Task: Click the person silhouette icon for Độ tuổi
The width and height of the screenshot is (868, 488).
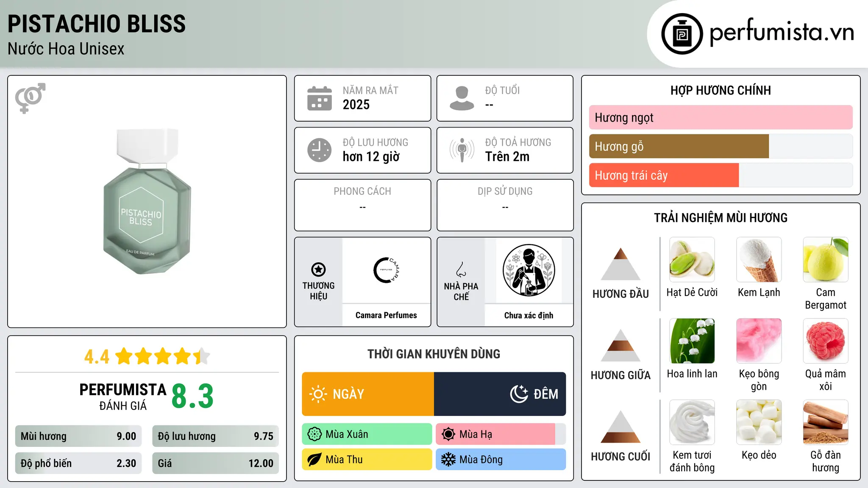Action: click(462, 98)
